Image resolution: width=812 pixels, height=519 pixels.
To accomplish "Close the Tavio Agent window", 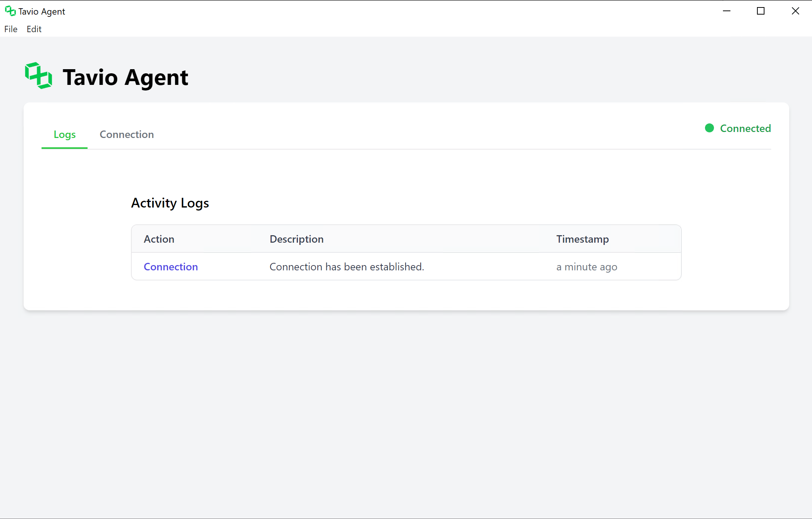I will [795, 11].
